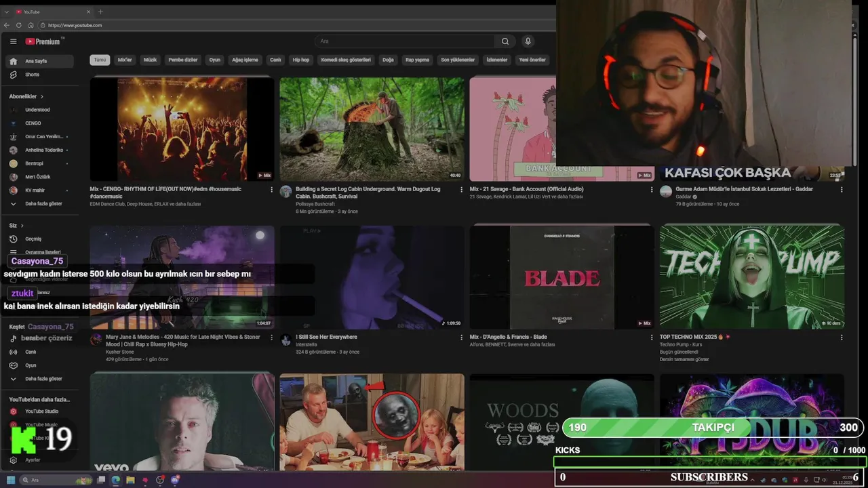Open Shorts from the sidebar
868x488 pixels.
39,75
